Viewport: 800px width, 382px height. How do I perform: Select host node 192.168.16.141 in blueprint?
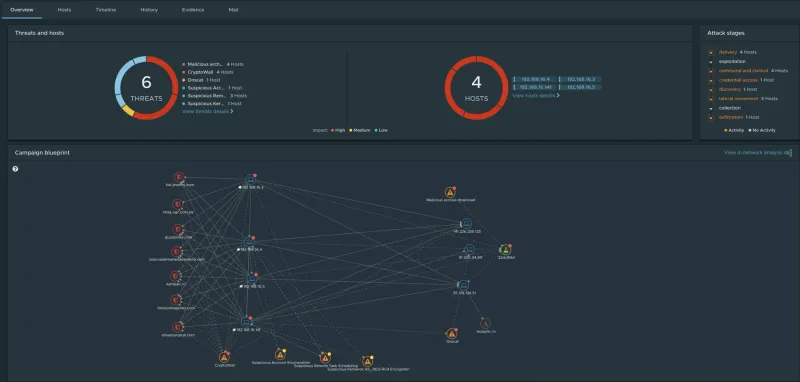(246, 321)
